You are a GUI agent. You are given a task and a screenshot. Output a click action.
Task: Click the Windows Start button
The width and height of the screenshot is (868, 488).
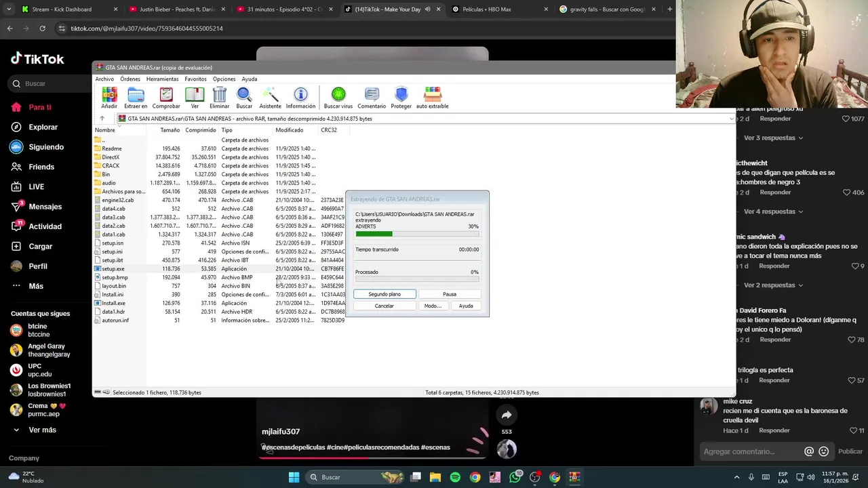tap(294, 477)
